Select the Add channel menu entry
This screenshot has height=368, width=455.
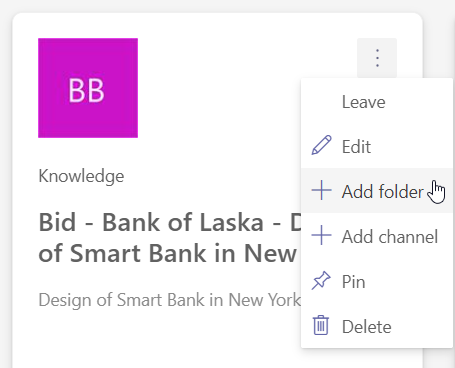click(377, 236)
